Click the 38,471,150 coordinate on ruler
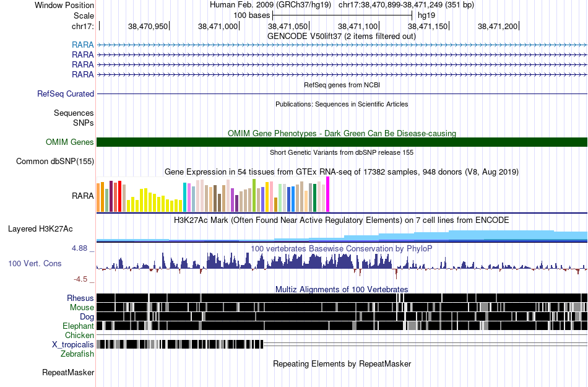 tap(428, 26)
